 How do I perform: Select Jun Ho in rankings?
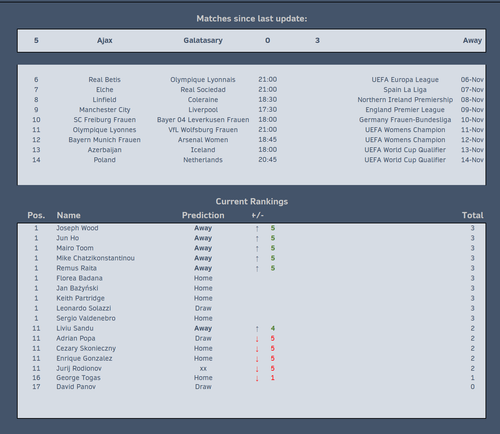(x=68, y=238)
